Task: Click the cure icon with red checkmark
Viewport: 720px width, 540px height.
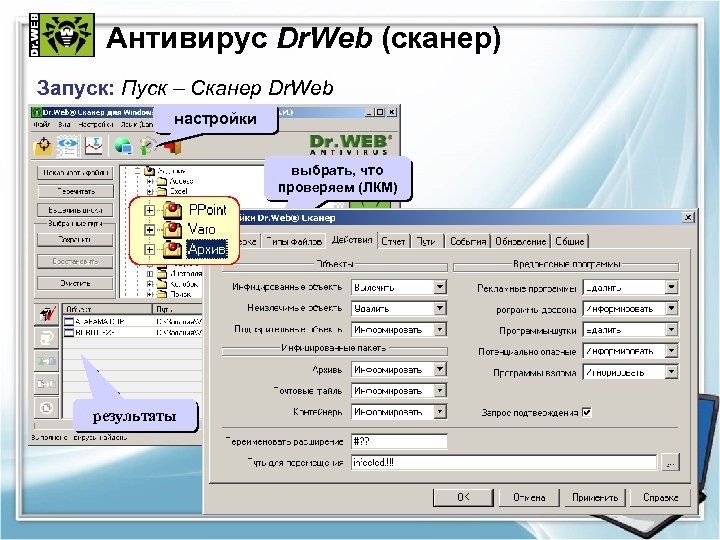Action: (x=46, y=314)
